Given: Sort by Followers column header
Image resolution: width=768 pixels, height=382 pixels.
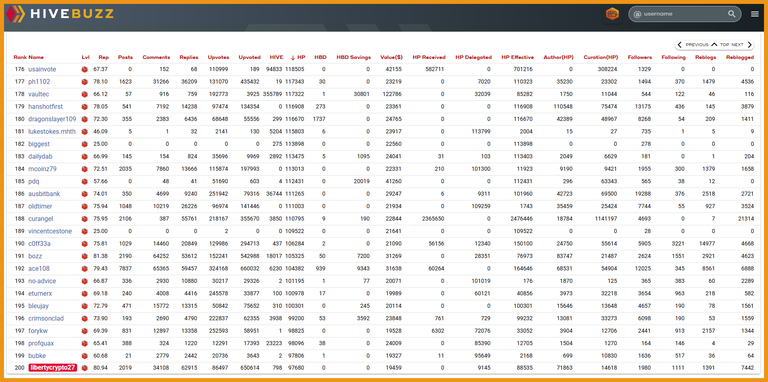Looking at the screenshot, I should (x=639, y=57).
